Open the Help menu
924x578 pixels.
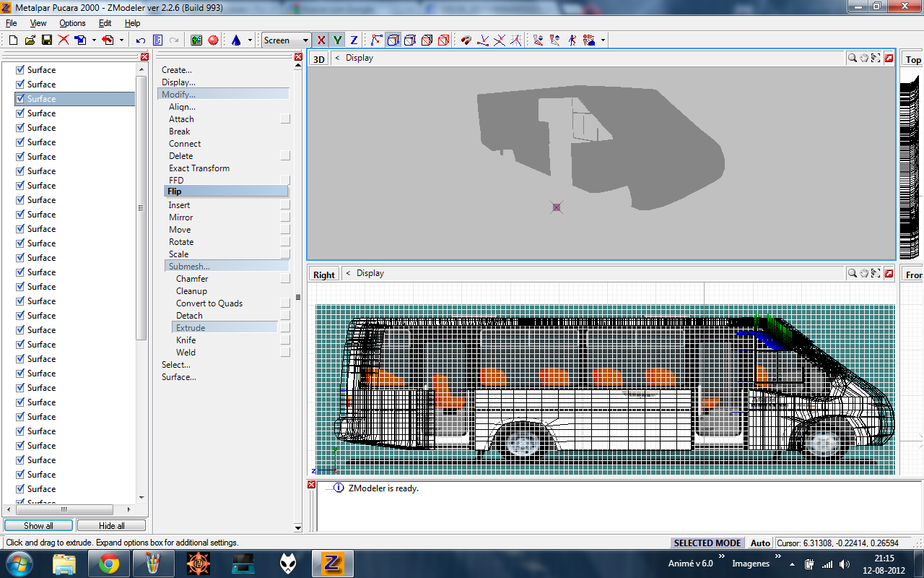[x=133, y=23]
